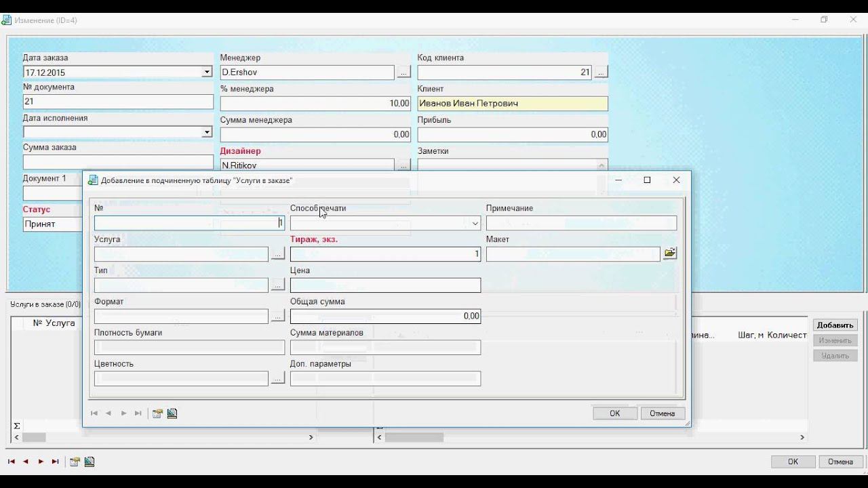Click the Услуга column header in services grid
The width and height of the screenshot is (868, 488).
pyautogui.click(x=60, y=323)
